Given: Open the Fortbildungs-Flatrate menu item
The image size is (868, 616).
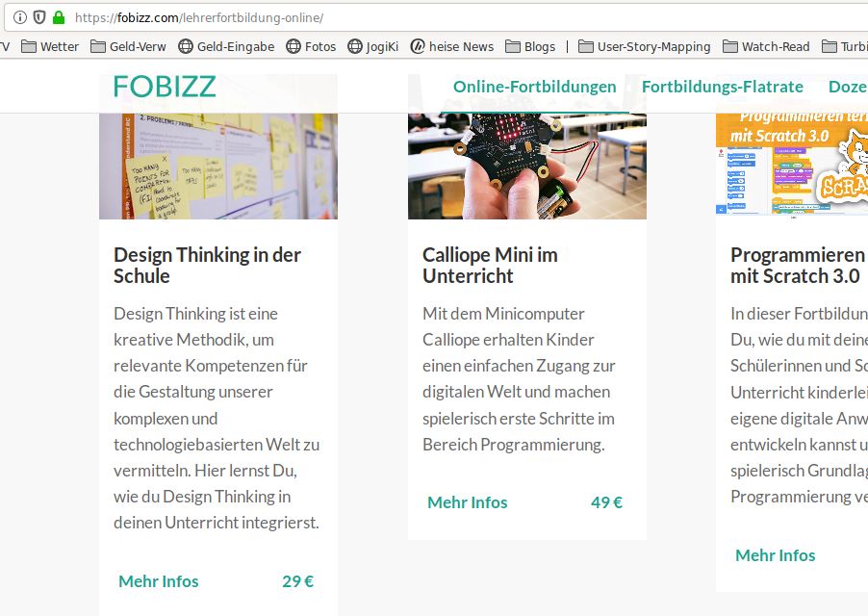Looking at the screenshot, I should tap(723, 87).
